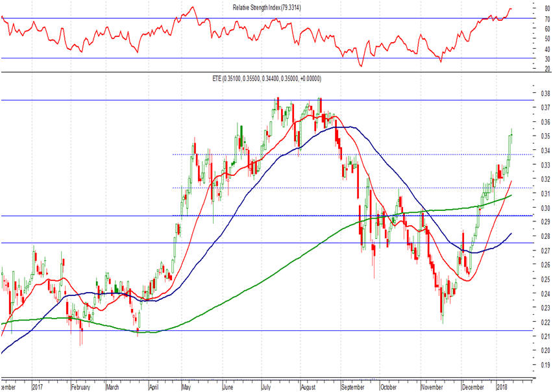Select the 20 label on RSI axis

(x=547, y=69)
